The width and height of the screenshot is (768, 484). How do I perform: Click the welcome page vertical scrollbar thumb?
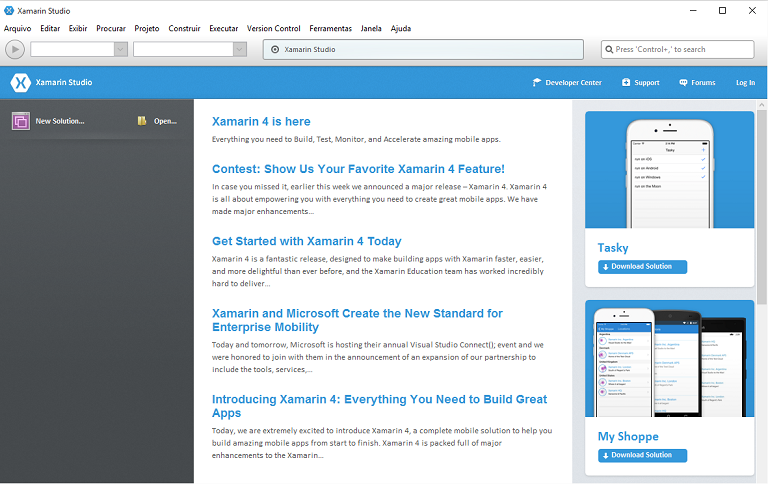pyautogui.click(x=762, y=206)
